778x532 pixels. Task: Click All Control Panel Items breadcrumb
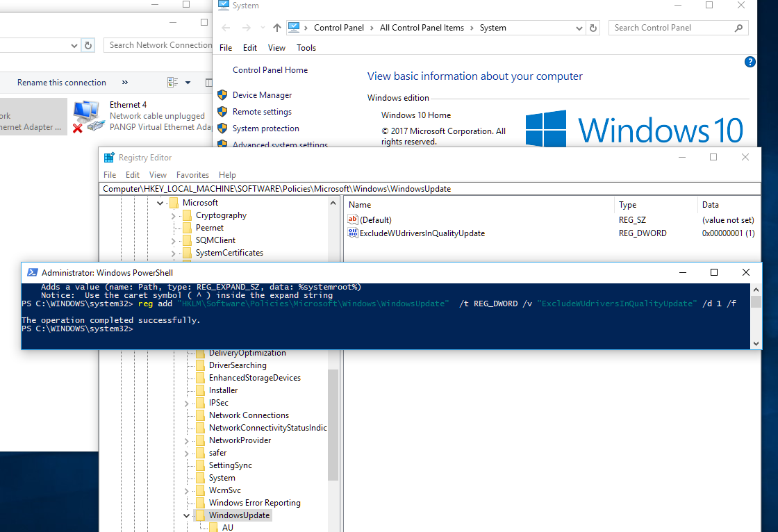[422, 28]
